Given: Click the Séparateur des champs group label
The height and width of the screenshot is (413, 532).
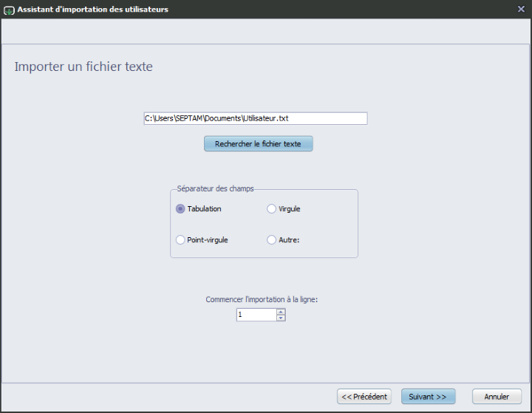Looking at the screenshot, I should pyautogui.click(x=216, y=189).
